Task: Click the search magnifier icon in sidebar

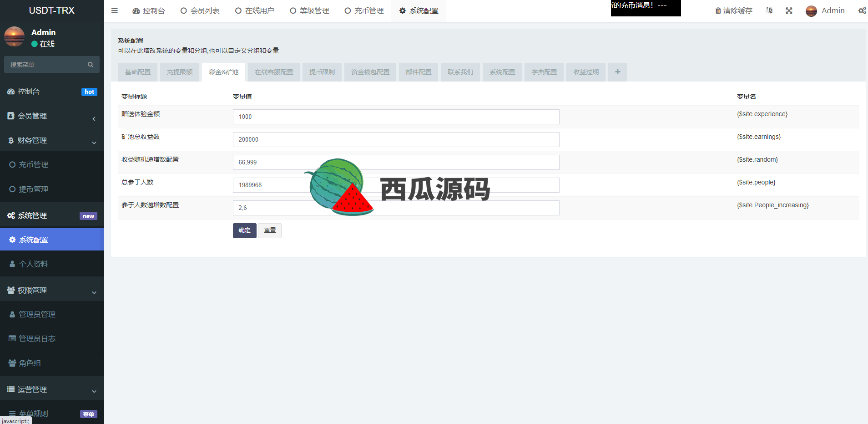Action: [x=91, y=65]
